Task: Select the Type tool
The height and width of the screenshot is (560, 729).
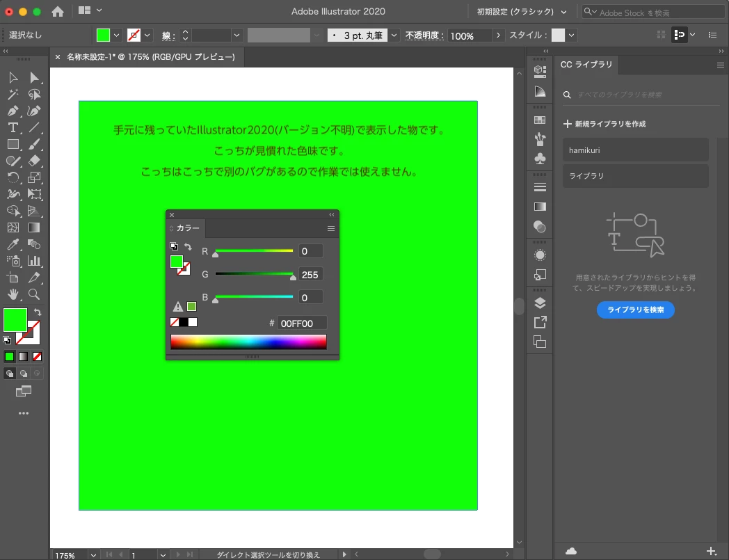Action: [x=13, y=127]
